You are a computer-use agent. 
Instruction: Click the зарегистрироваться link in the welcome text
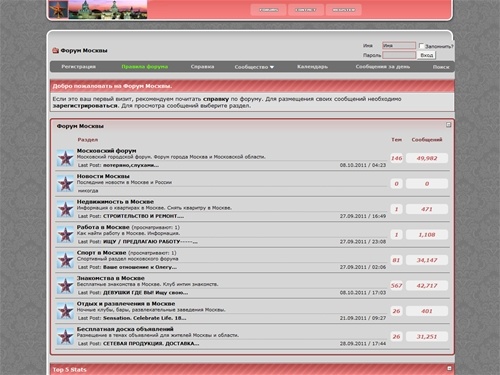[85, 106]
